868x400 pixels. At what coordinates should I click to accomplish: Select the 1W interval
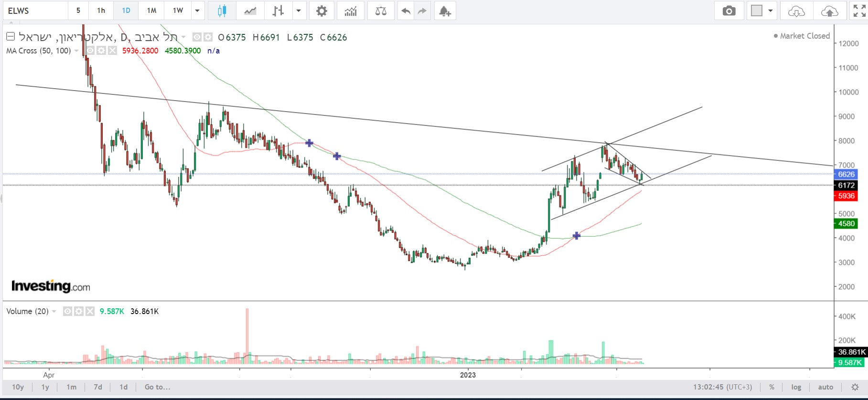click(178, 11)
